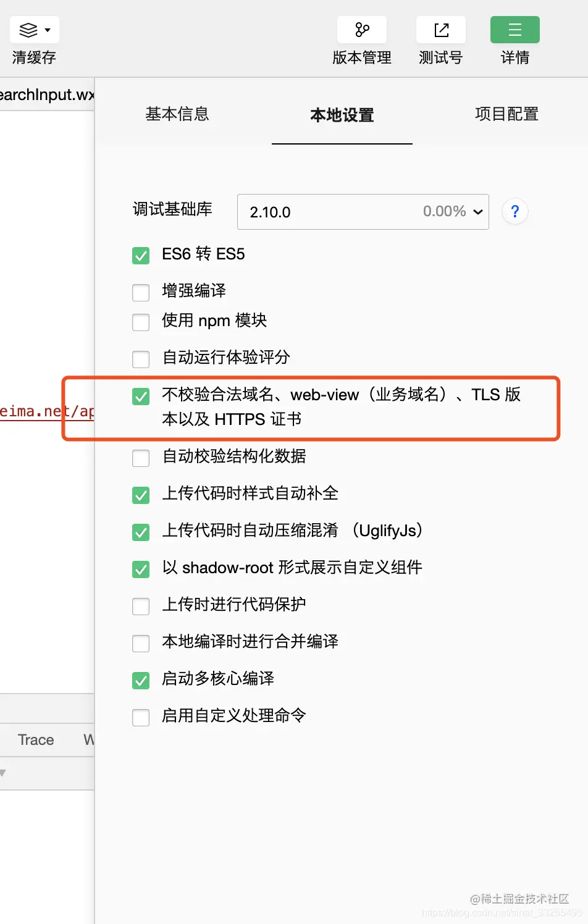
Task: Click the disclosure triangle in the console panel
Action: (x=4, y=773)
